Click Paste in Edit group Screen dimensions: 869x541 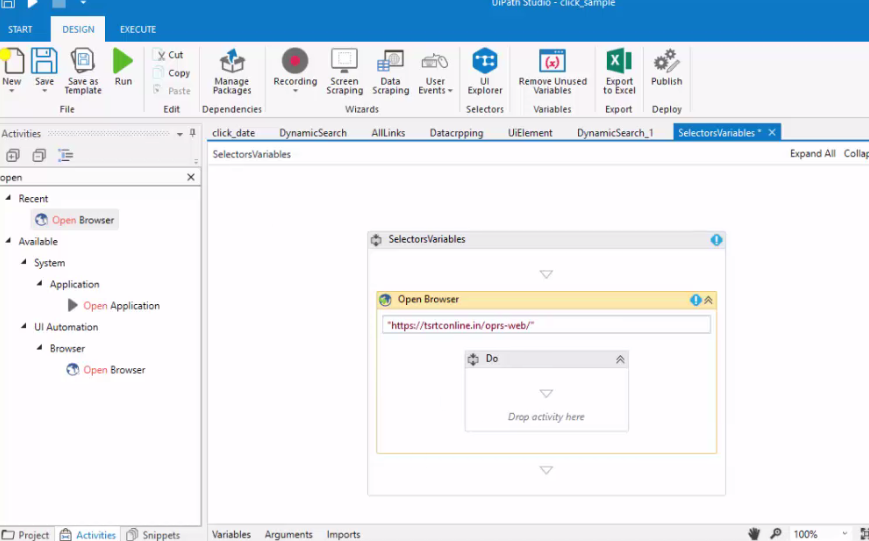tap(171, 91)
